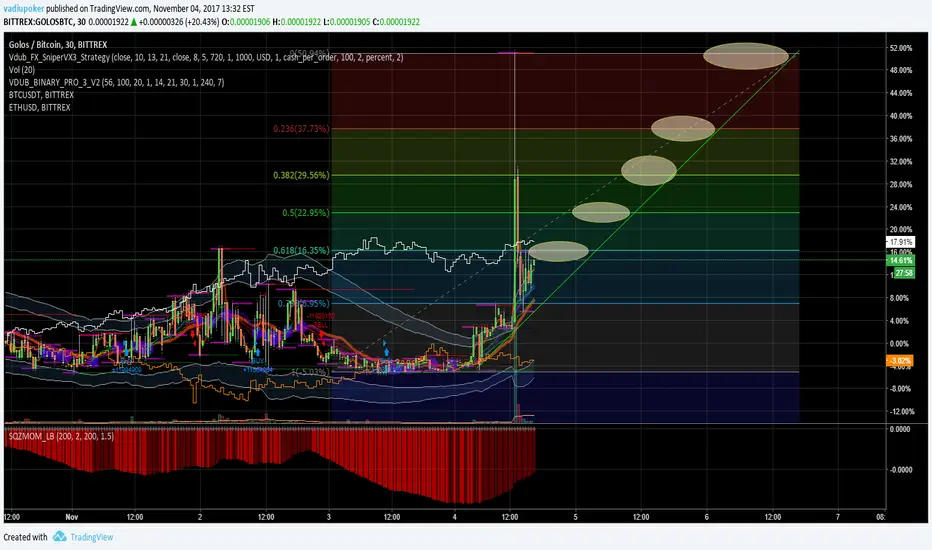The image size is (932, 550).
Task: Select the ellipse drawing on the 0.382 line
Action: coord(648,170)
